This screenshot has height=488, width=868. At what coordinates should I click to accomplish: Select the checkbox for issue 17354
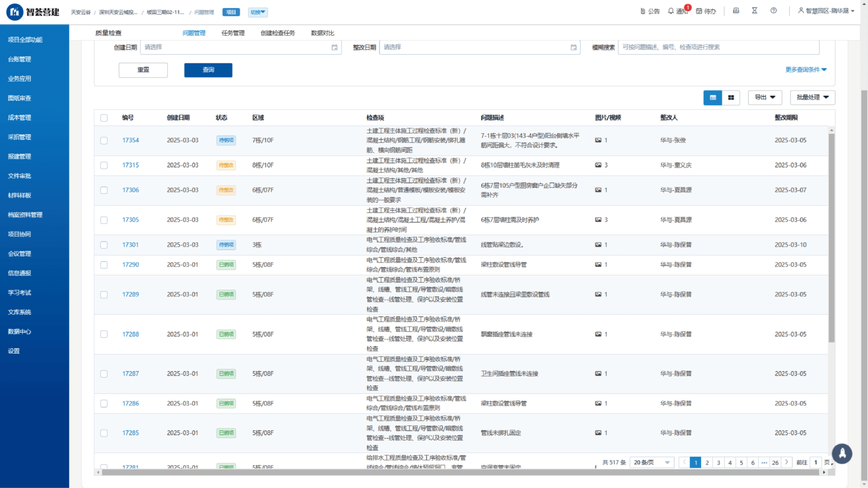point(104,141)
